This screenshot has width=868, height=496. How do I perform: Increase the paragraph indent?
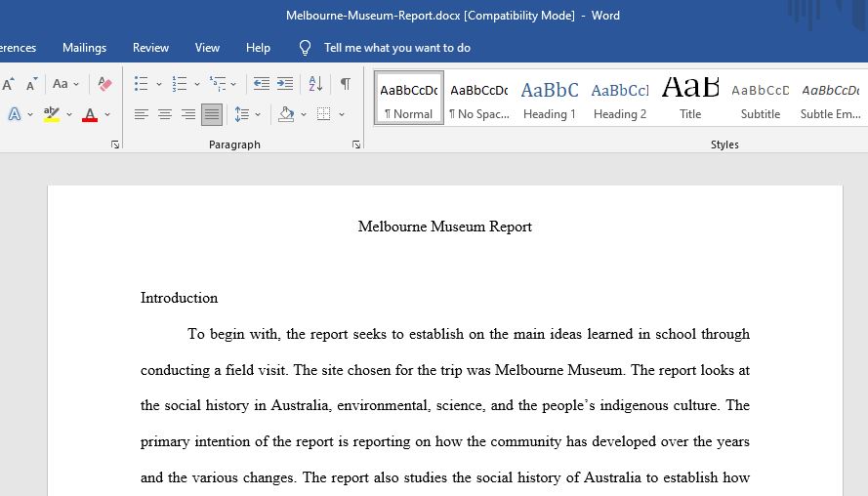tap(285, 84)
